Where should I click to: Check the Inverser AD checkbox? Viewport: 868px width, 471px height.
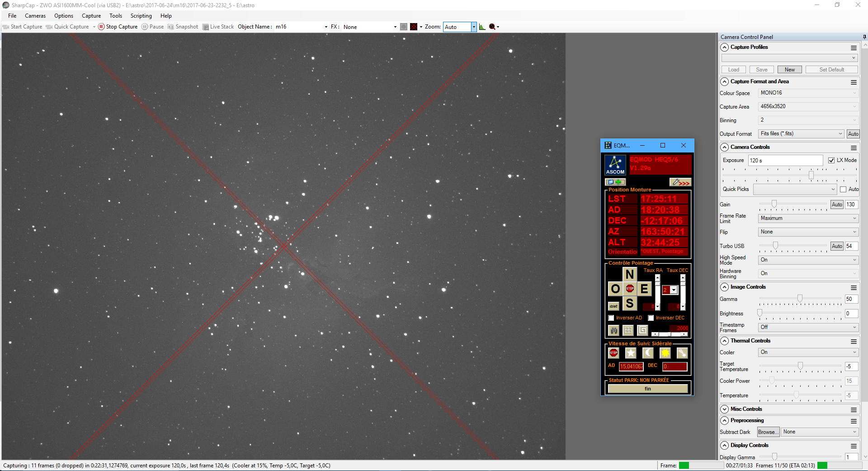(611, 318)
